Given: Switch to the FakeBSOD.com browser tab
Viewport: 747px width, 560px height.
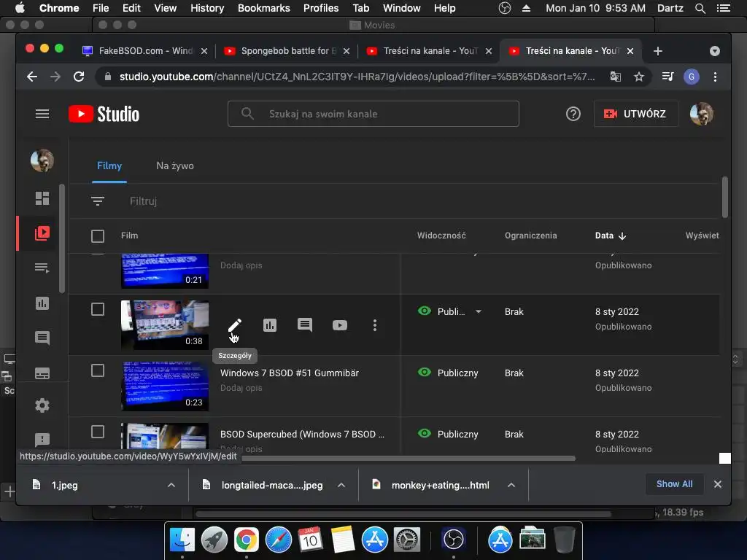Looking at the screenshot, I should [145, 51].
